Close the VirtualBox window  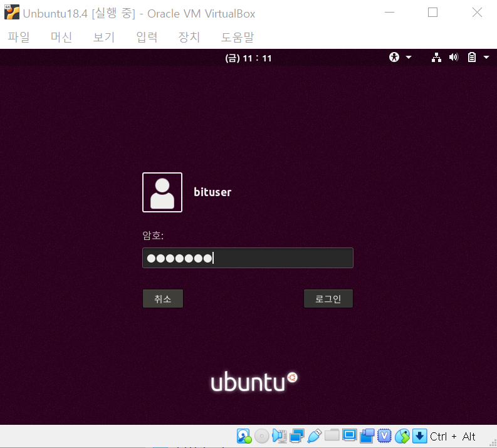tap(477, 13)
